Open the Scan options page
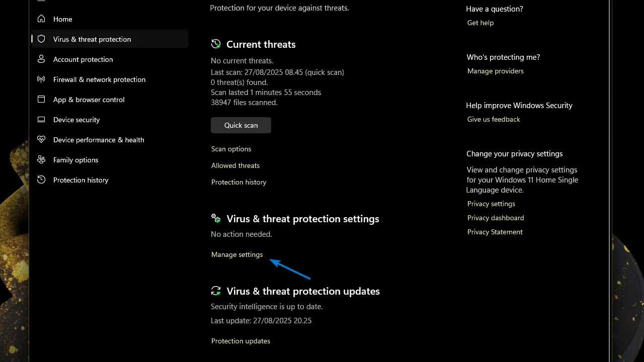644x362 pixels. click(231, 149)
